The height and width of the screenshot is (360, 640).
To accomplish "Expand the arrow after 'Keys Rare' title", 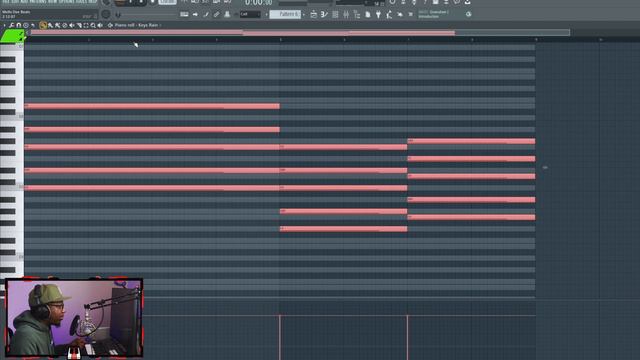I will click(160, 25).
